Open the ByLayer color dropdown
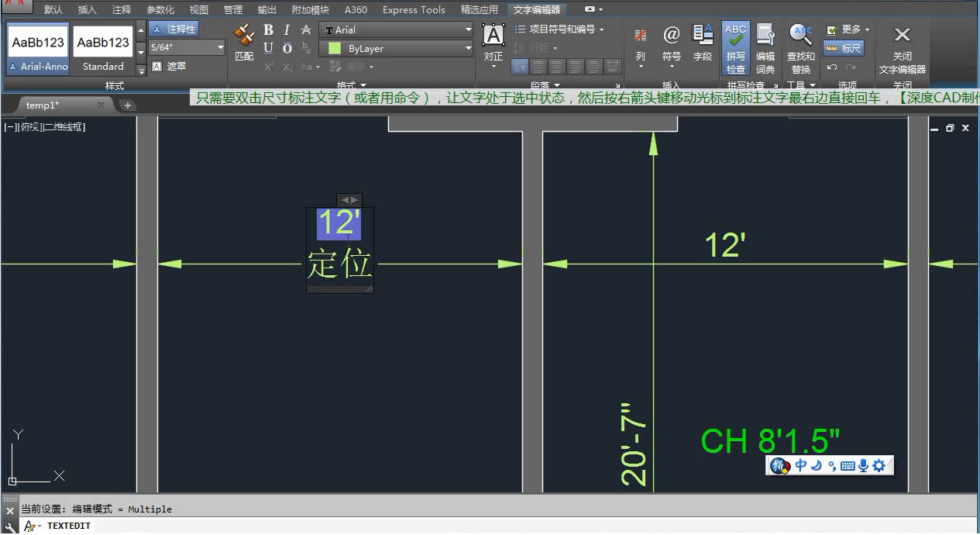980x535 pixels. coord(468,48)
